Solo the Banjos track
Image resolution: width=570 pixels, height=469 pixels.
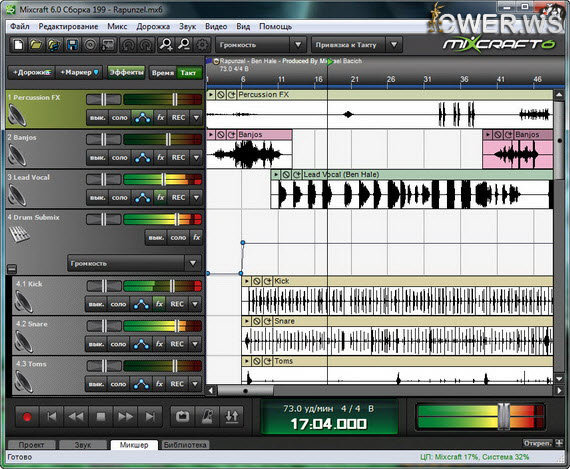[120, 157]
